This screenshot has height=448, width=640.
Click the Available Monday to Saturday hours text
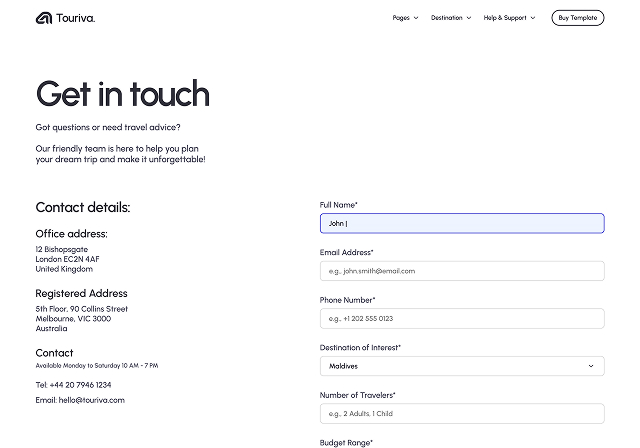pyautogui.click(x=97, y=366)
